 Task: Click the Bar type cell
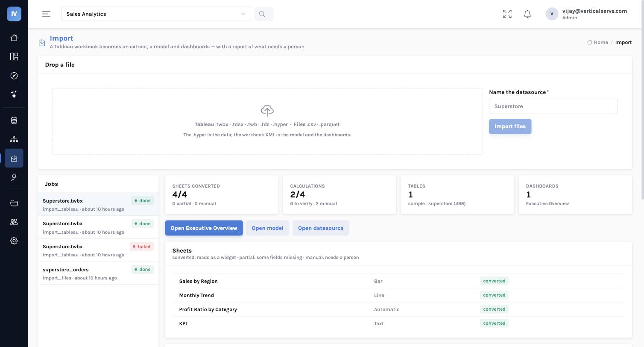point(378,281)
